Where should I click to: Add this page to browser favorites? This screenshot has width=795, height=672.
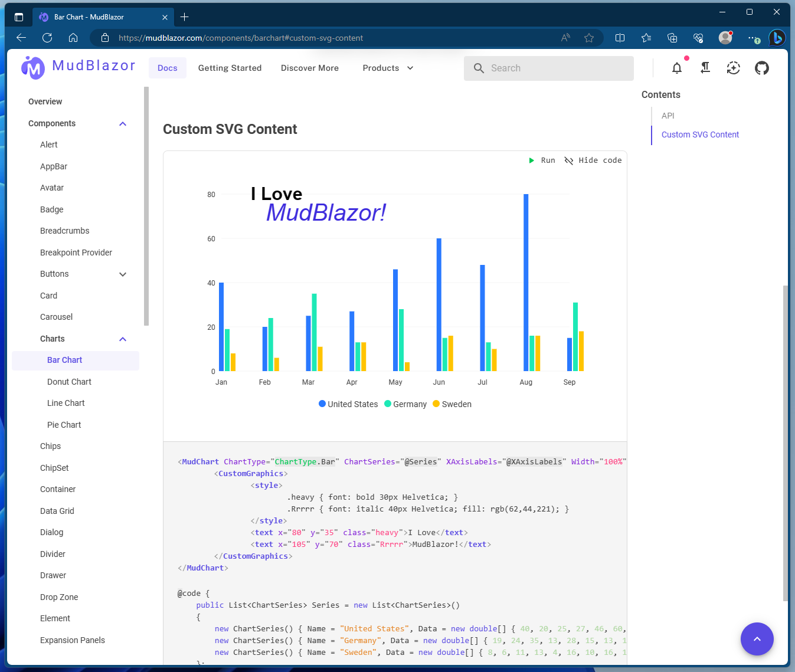click(x=589, y=38)
